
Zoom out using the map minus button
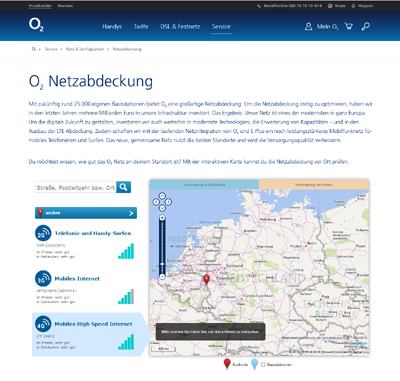click(x=162, y=277)
